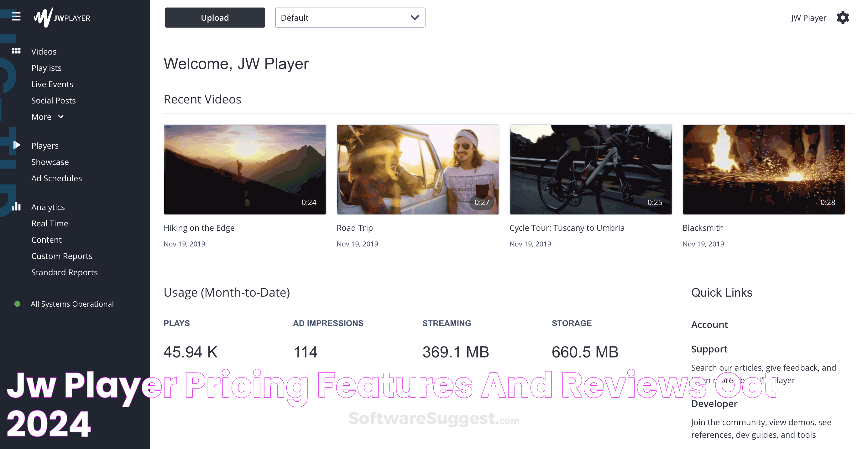Click the JW Player account name
The width and height of the screenshot is (868, 449).
click(x=809, y=18)
